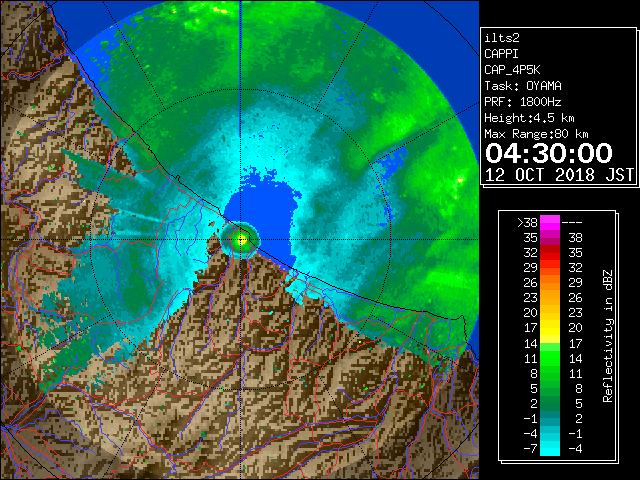Click the bright green 11–14 dBZ legend color
The image size is (640, 480).
[550, 358]
